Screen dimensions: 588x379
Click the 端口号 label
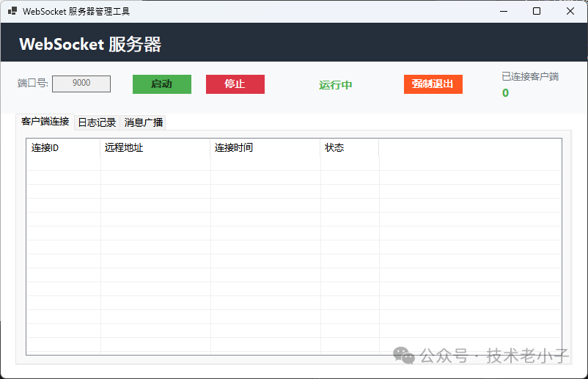click(33, 84)
